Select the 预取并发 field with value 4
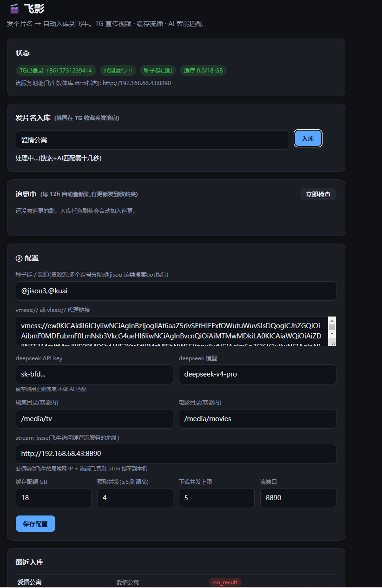 [x=135, y=498]
